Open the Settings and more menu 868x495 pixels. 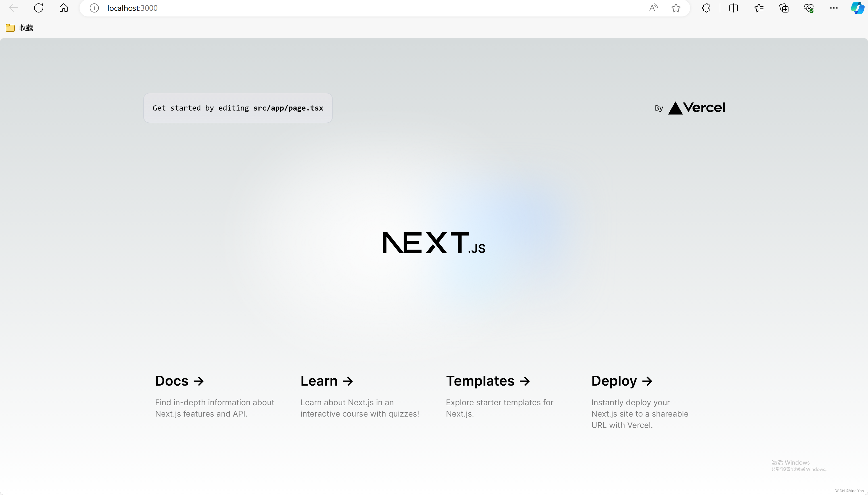tap(834, 8)
